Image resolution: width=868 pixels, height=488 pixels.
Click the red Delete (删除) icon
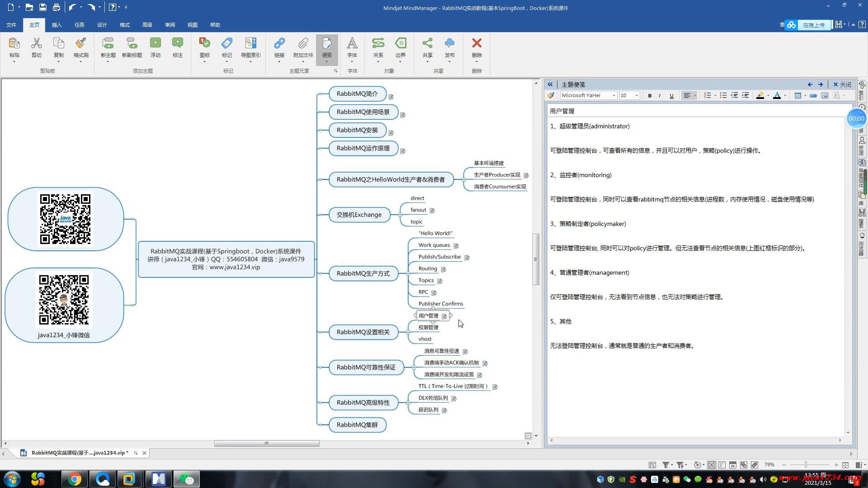[x=476, y=43]
